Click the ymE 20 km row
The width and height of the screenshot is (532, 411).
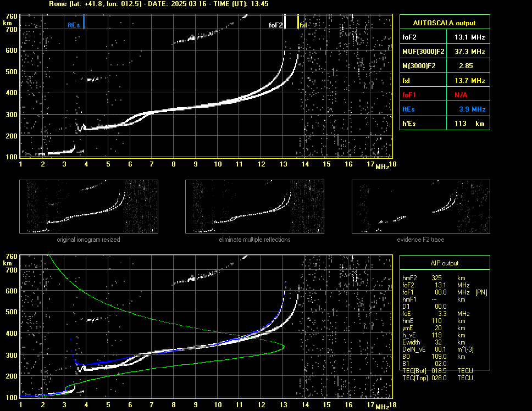coord(434,328)
